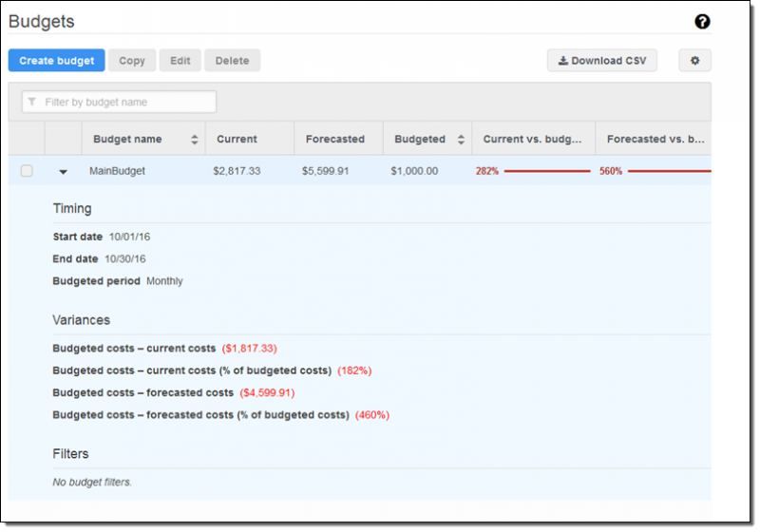Sort by Budget name arrows
Viewport: 760px width, 532px height.
click(x=195, y=140)
